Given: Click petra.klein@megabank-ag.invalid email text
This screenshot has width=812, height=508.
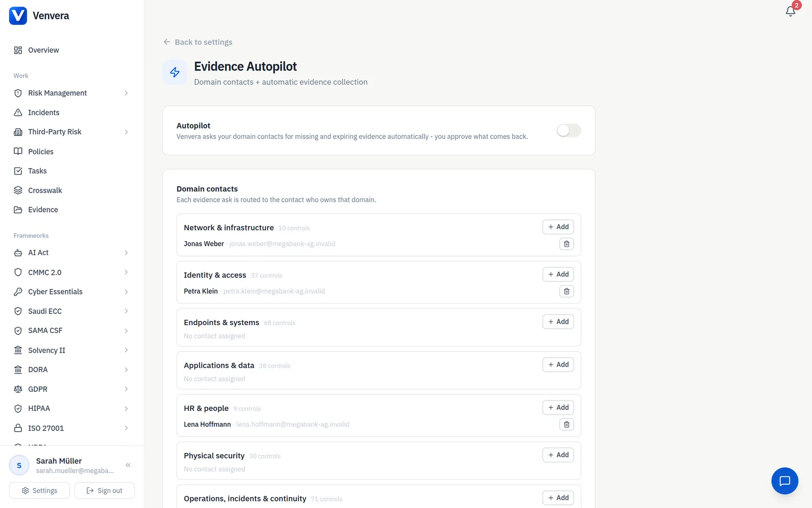Looking at the screenshot, I should tap(274, 291).
